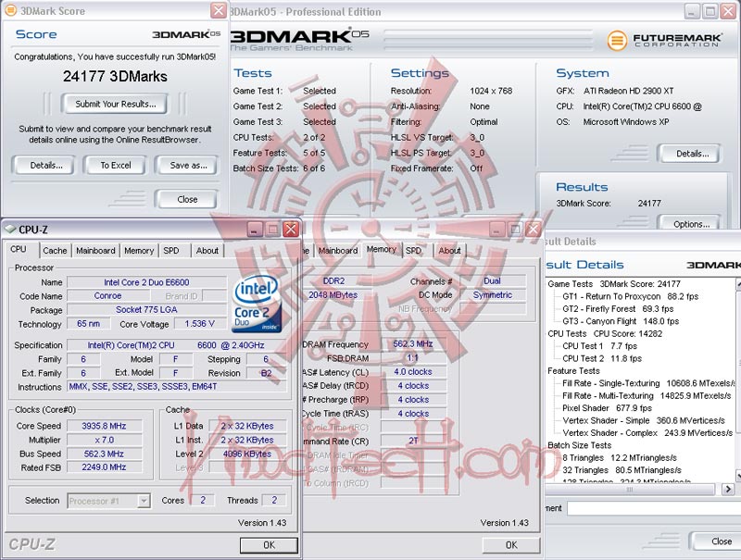Viewport: 741px width, 560px height.
Task: Open About tab in front CPU-Z window
Action: [x=207, y=251]
